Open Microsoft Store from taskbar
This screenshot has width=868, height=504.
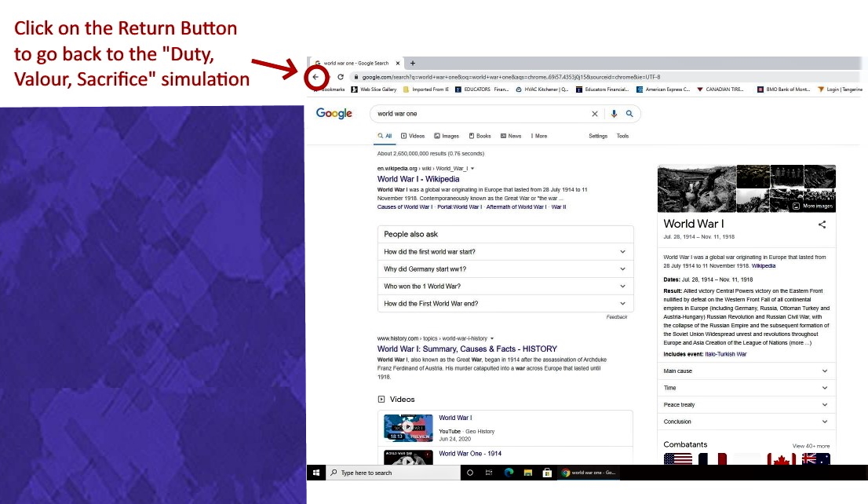pos(547,473)
